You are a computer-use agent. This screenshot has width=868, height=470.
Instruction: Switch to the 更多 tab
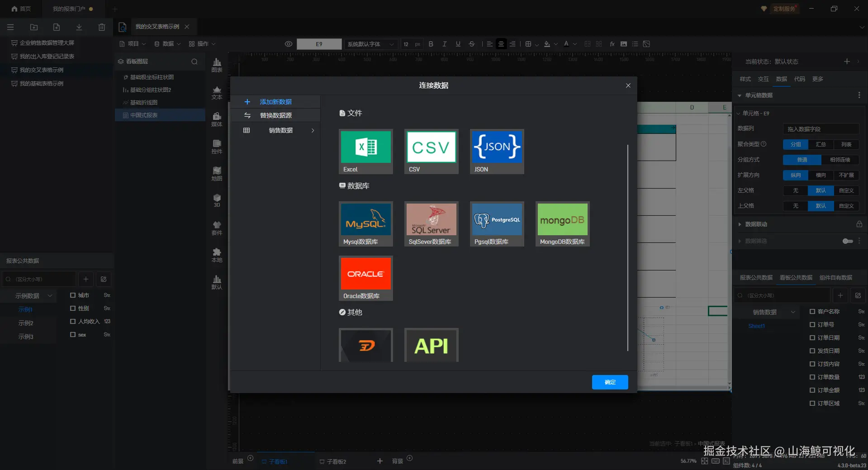point(817,79)
